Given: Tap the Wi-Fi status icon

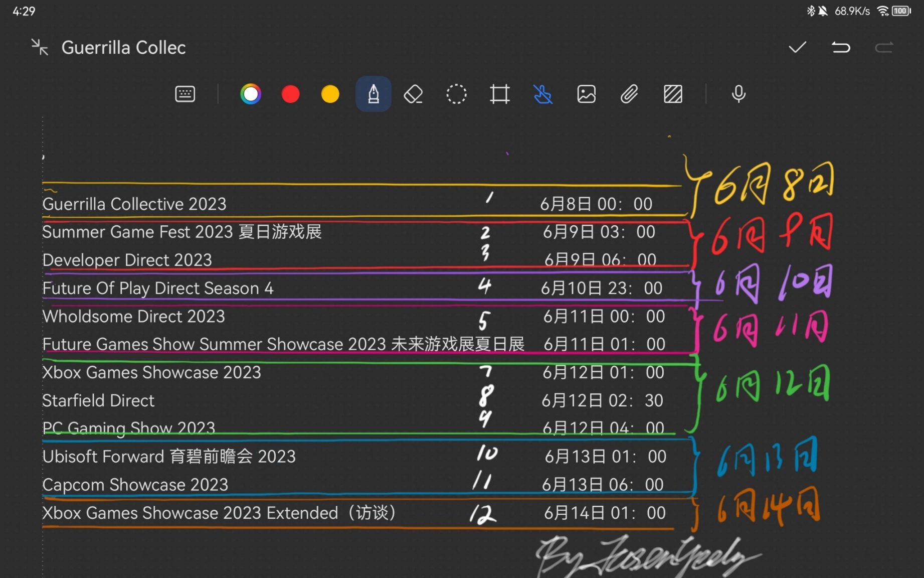Looking at the screenshot, I should [x=883, y=11].
